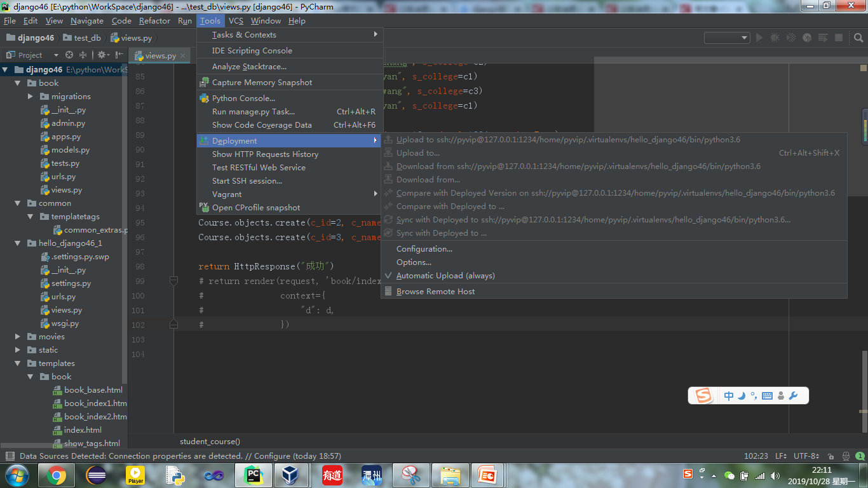
Task: Select the PyCharm icon in the taskbar
Action: (254, 474)
